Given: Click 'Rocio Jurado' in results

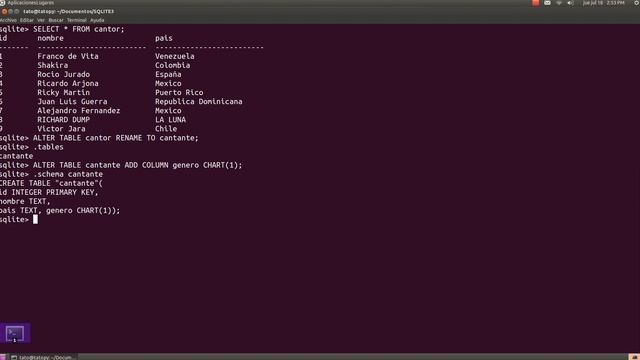Looking at the screenshot, I should click(x=64, y=74).
